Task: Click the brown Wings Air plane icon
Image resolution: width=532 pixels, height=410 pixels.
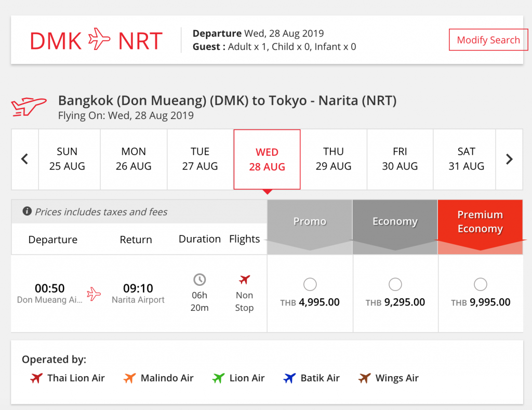Action: click(364, 378)
